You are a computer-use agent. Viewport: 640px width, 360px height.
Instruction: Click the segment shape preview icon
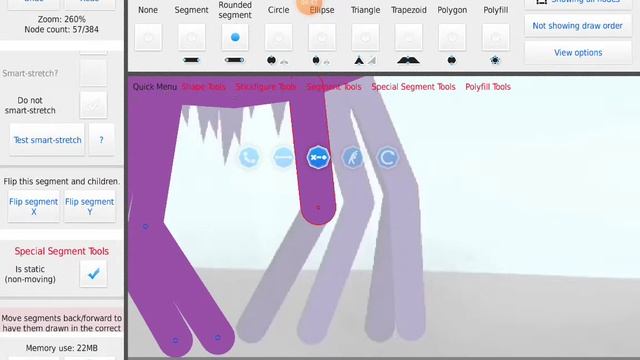[x=191, y=60]
